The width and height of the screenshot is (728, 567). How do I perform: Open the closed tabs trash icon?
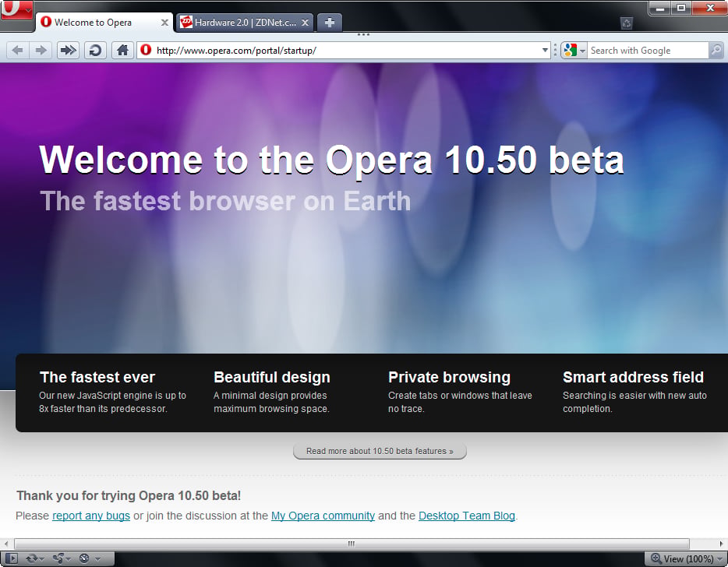627,23
